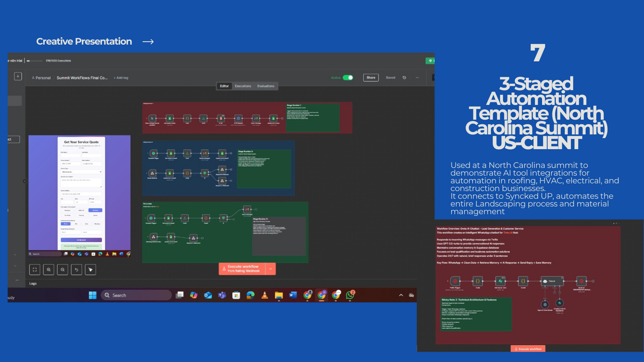The image size is (644, 362).
Task: Open the Select a service dropdown
Action: [81, 172]
